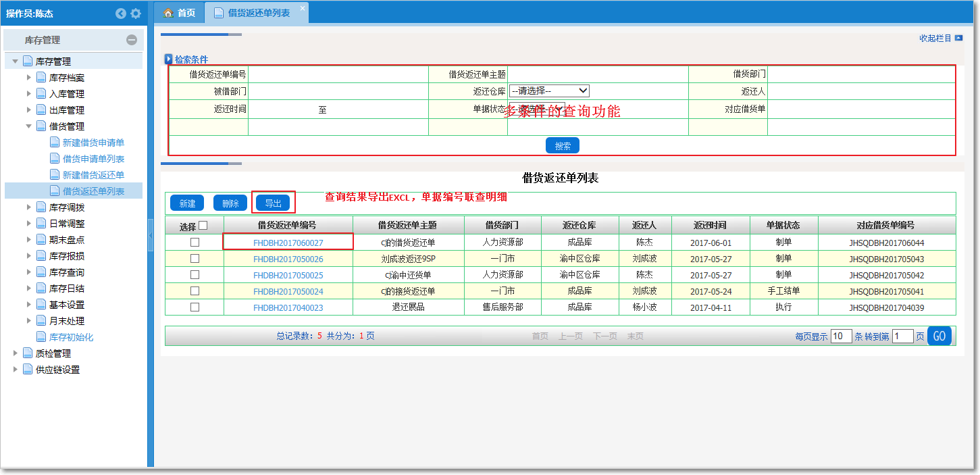Screen dimensions: 980x475
Task: Open the 返还仓库 dropdown
Action: click(549, 91)
